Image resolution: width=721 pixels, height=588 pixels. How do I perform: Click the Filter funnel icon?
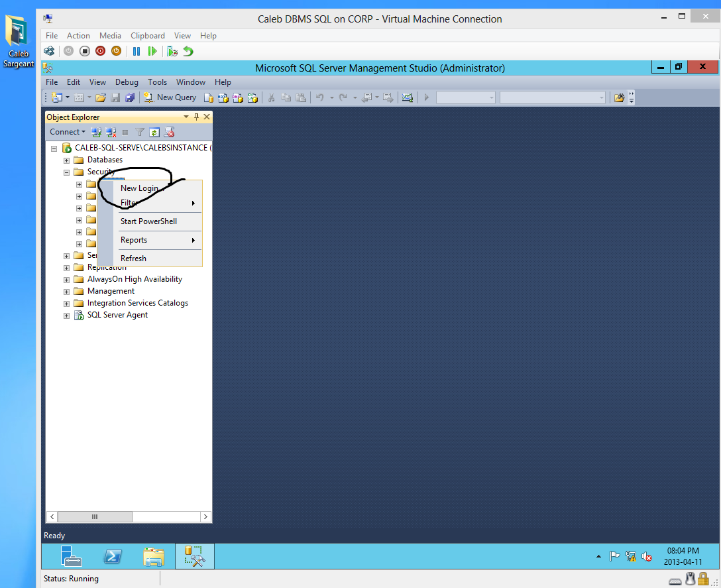[140, 133]
